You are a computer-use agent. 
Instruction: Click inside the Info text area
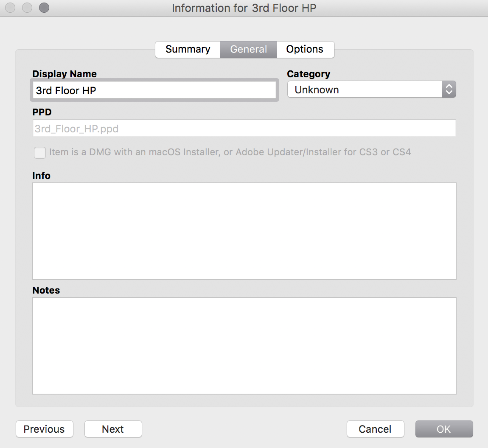coord(244,231)
